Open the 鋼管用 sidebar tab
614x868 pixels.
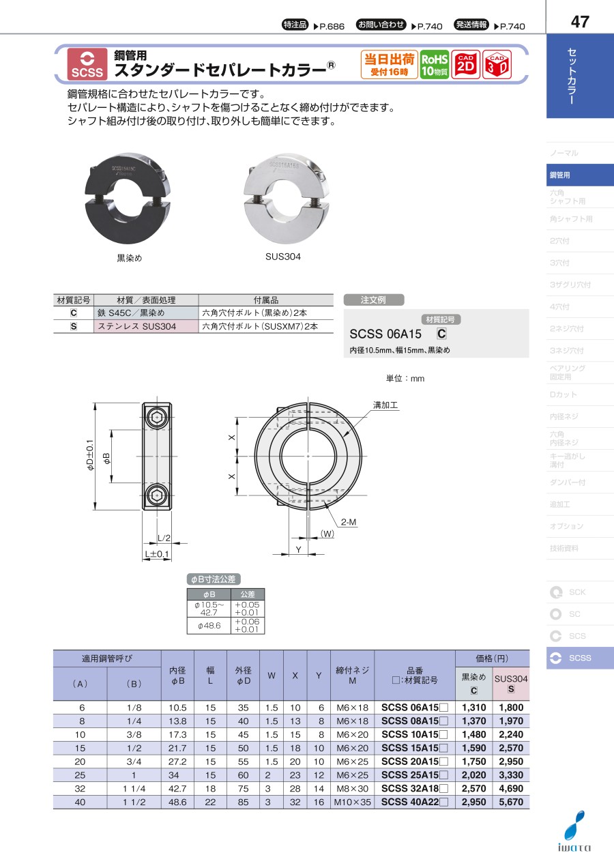pyautogui.click(x=580, y=175)
